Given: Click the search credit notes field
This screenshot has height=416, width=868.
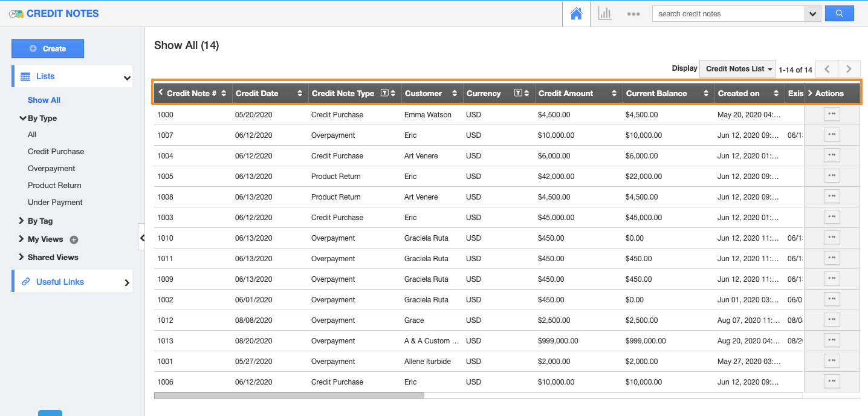Looking at the screenshot, I should [x=728, y=14].
